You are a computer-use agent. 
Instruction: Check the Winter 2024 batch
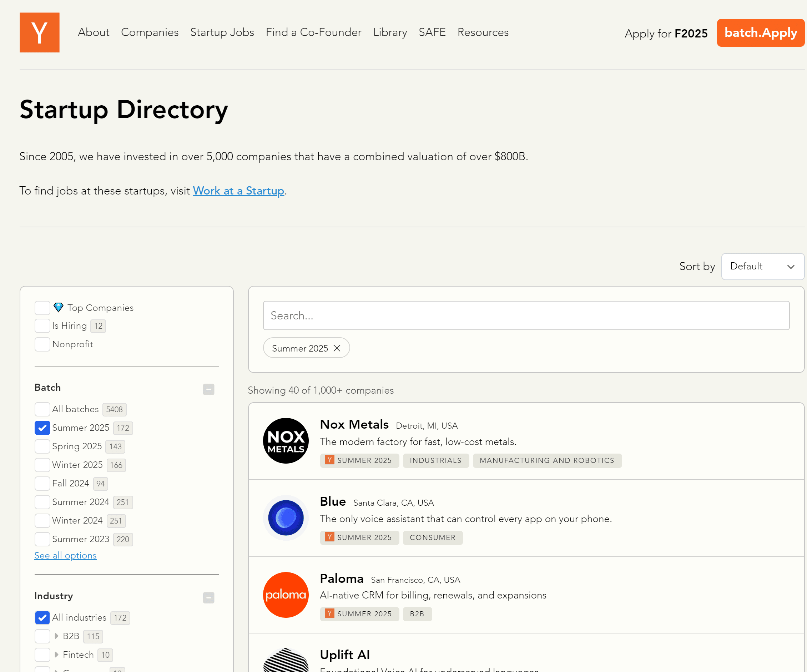click(42, 521)
